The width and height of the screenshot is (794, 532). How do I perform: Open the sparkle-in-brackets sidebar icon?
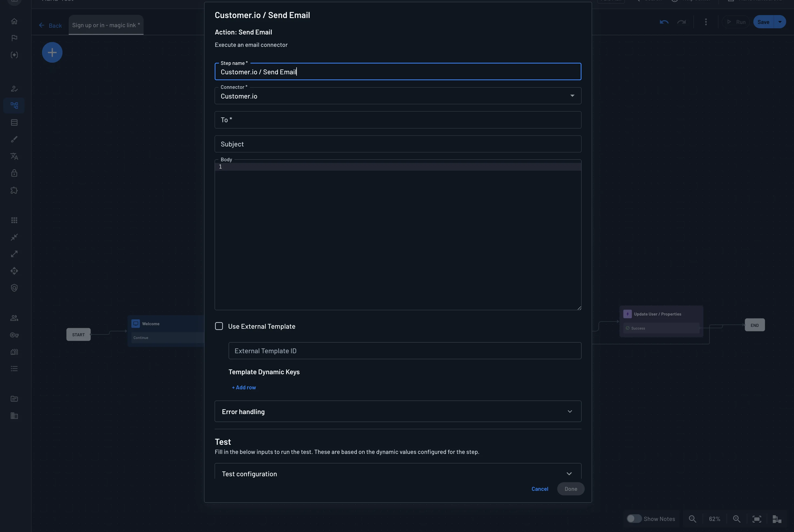click(14, 55)
